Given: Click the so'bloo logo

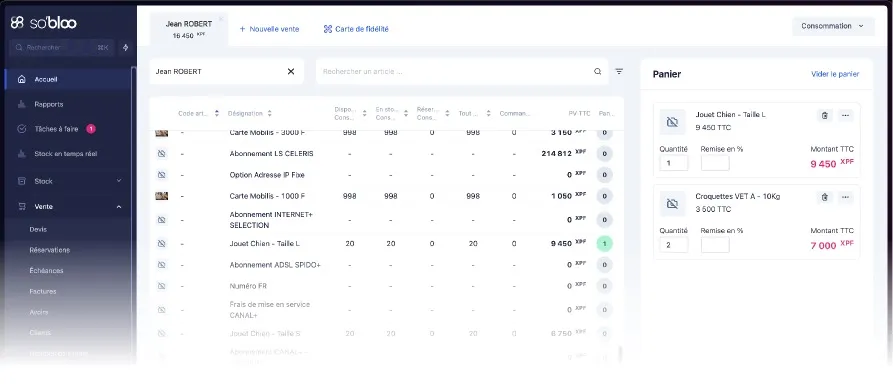Looking at the screenshot, I should pyautogui.click(x=43, y=23).
